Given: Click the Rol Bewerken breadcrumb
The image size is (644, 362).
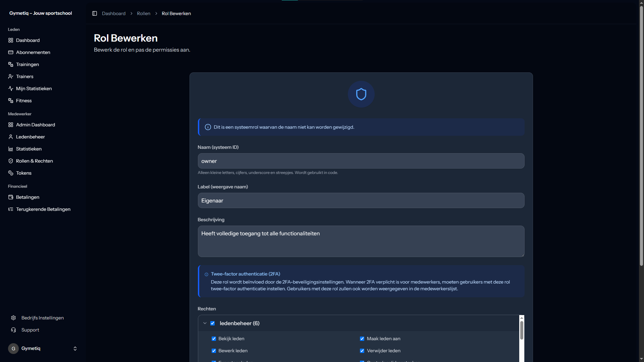Looking at the screenshot, I should click(x=176, y=13).
